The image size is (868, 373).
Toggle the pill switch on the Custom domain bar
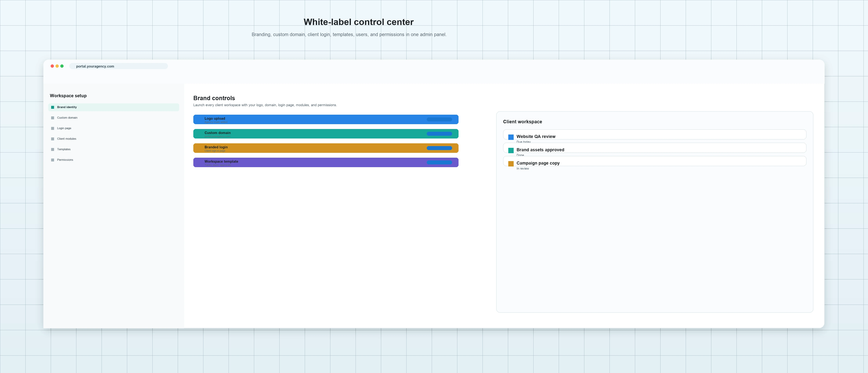tap(439, 134)
